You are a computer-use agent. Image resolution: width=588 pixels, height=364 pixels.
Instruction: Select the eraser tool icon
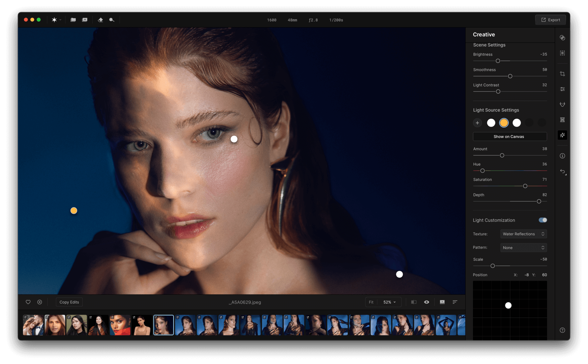(100, 20)
